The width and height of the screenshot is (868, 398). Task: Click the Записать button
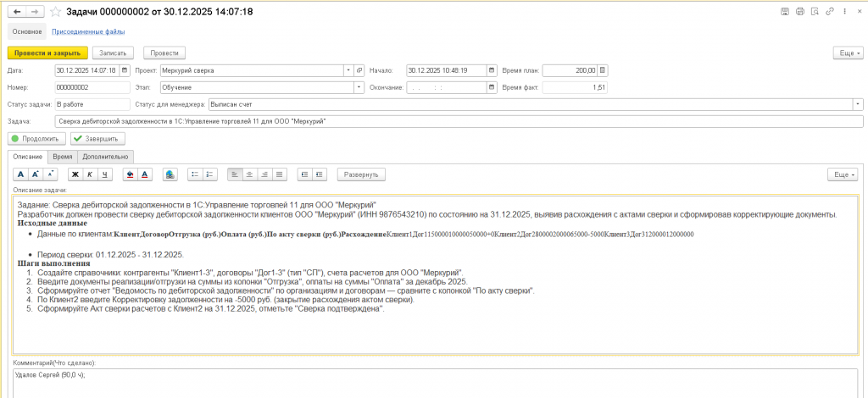pyautogui.click(x=113, y=53)
